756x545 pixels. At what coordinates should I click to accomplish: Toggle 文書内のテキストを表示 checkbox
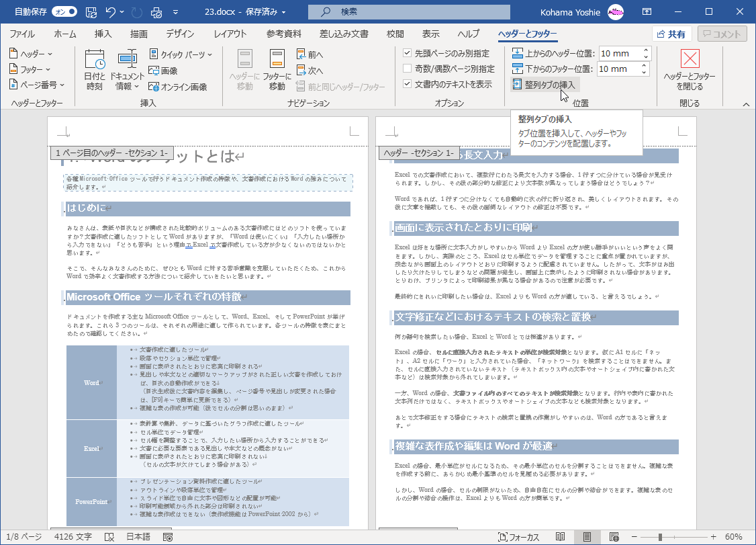408,84
